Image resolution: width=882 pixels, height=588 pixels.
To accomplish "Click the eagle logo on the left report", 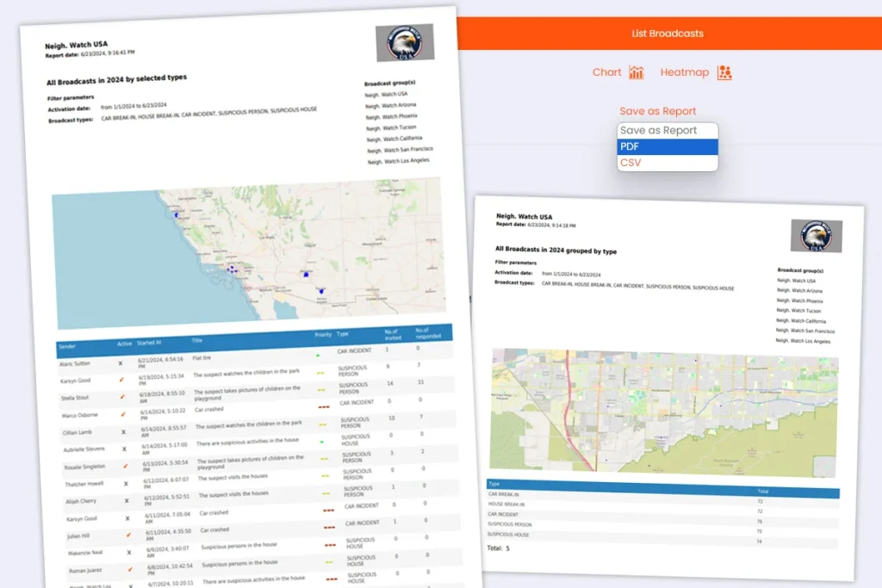I will (405, 44).
